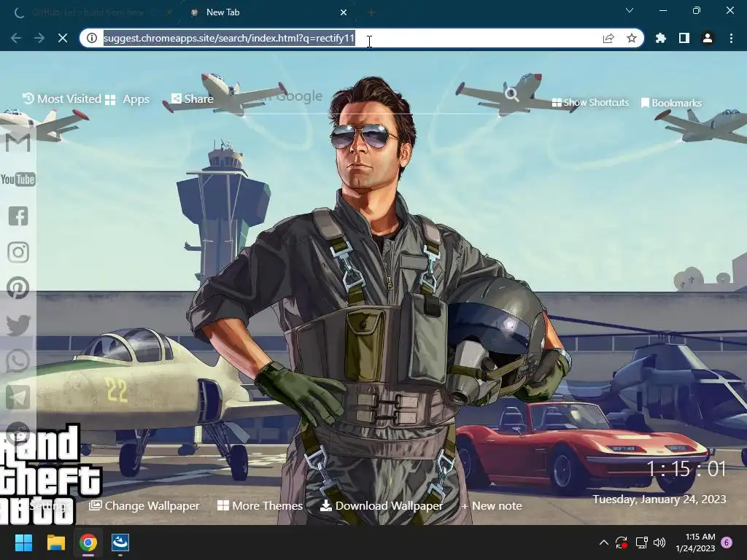Switch to the New Tab tab
The width and height of the screenshot is (747, 560).
[267, 12]
